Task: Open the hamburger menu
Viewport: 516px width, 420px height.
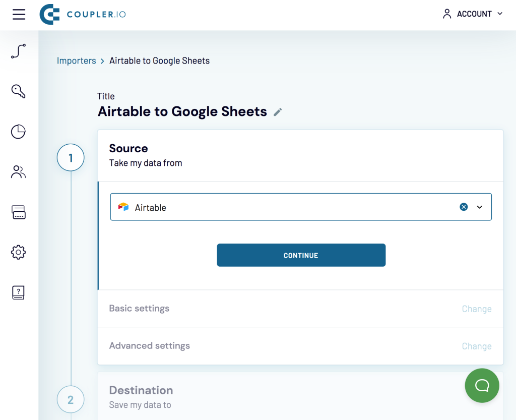Action: 19,14
